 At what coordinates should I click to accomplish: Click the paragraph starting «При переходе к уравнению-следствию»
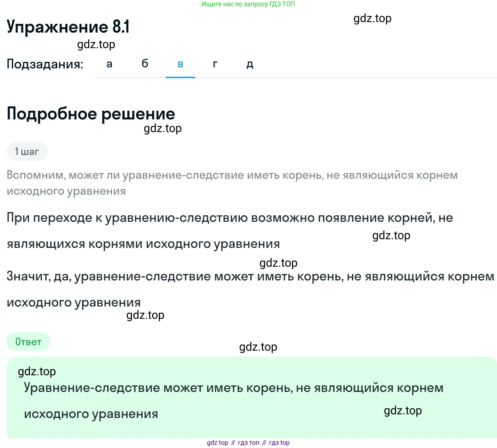tap(230, 231)
